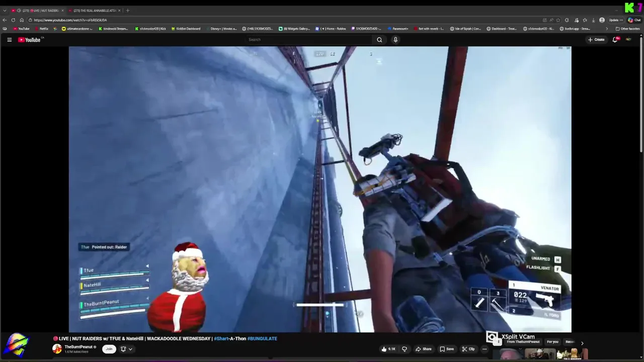This screenshot has width=644, height=362.
Task: Open TheBurntPeanut channel avatar
Action: pos(57,349)
